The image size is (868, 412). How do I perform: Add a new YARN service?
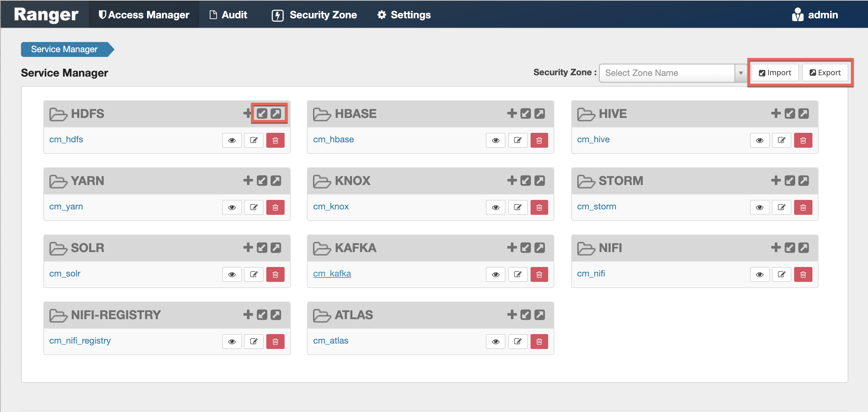248,180
